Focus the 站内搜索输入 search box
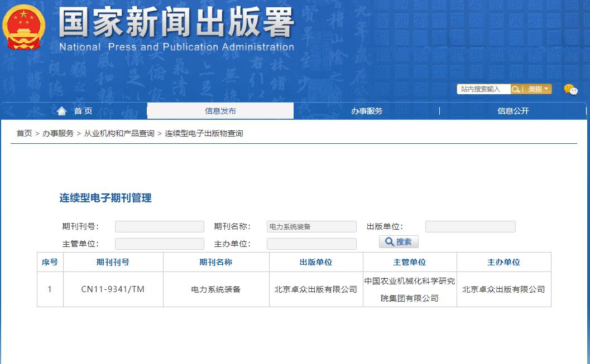 pos(483,89)
